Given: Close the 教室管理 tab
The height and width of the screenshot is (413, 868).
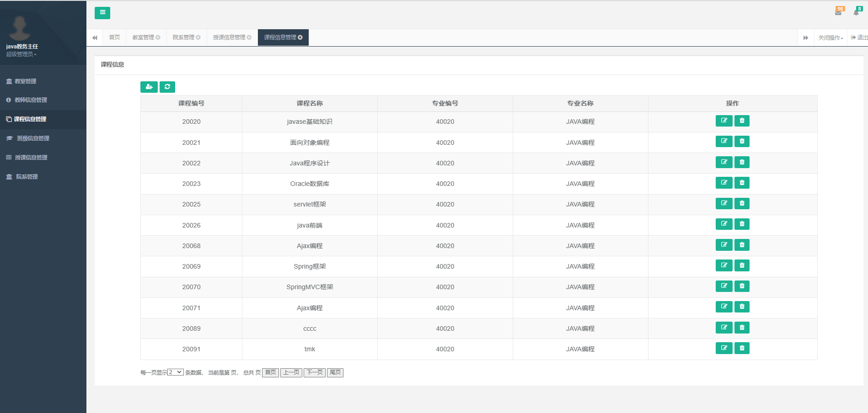Looking at the screenshot, I should click(x=158, y=37).
